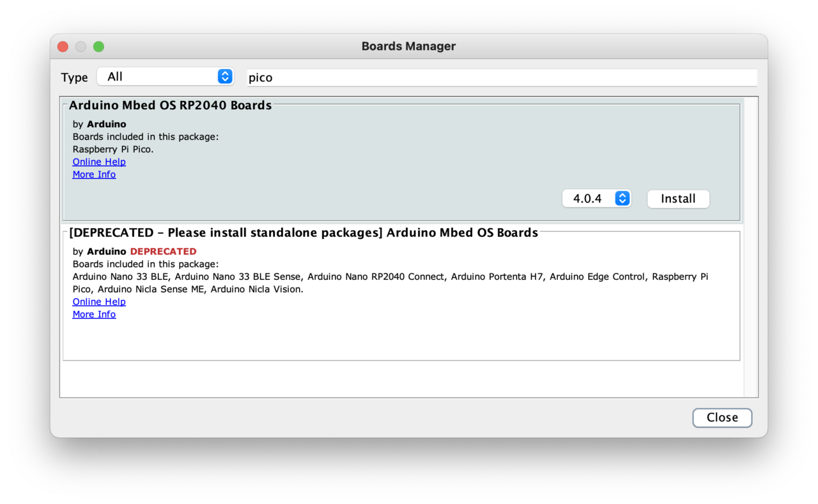Open Online Help for RP2040 Boards
The image size is (818, 504).
(98, 162)
